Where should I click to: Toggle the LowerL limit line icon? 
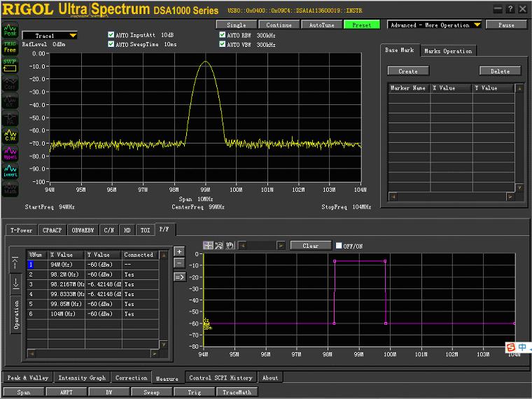coord(10,171)
